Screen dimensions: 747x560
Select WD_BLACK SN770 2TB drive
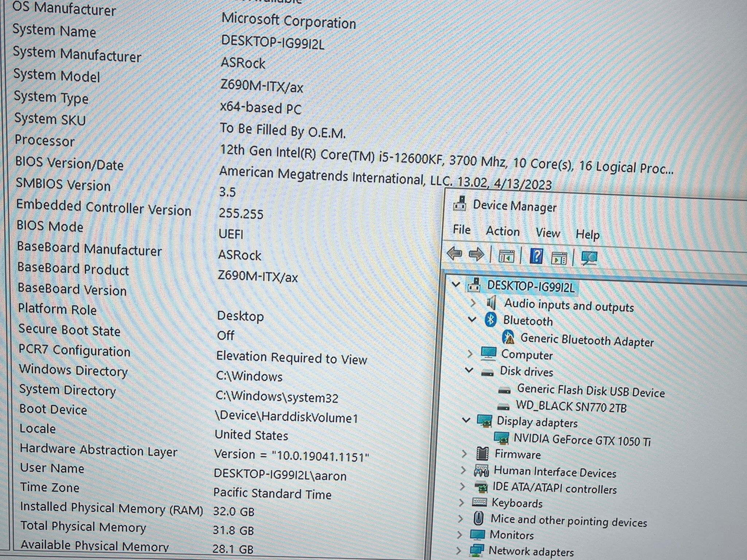(x=571, y=406)
